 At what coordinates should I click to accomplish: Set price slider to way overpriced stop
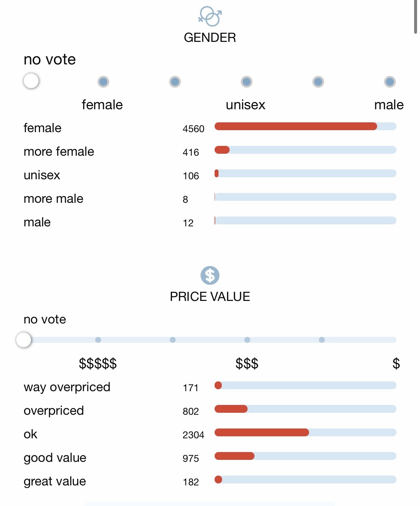[x=98, y=340]
